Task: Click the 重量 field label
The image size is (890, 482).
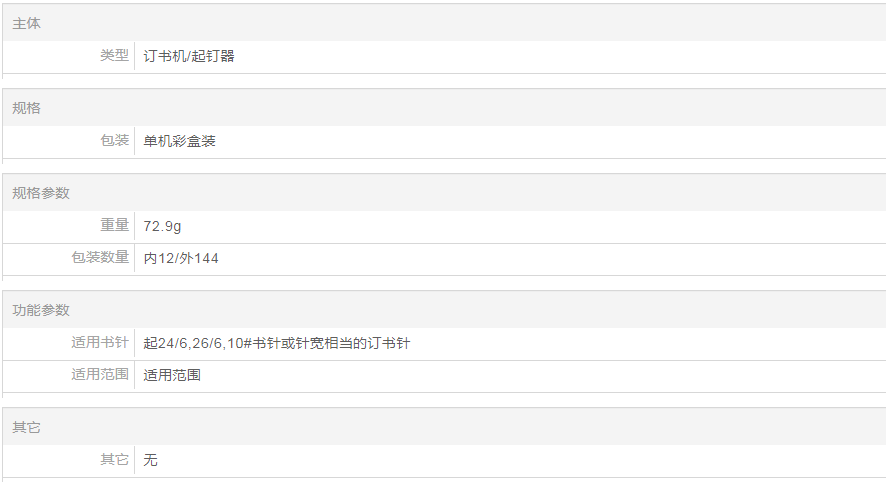Action: pos(114,226)
